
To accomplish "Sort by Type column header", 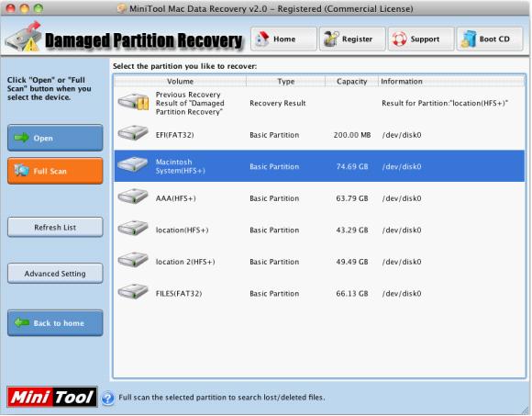I will coord(285,82).
